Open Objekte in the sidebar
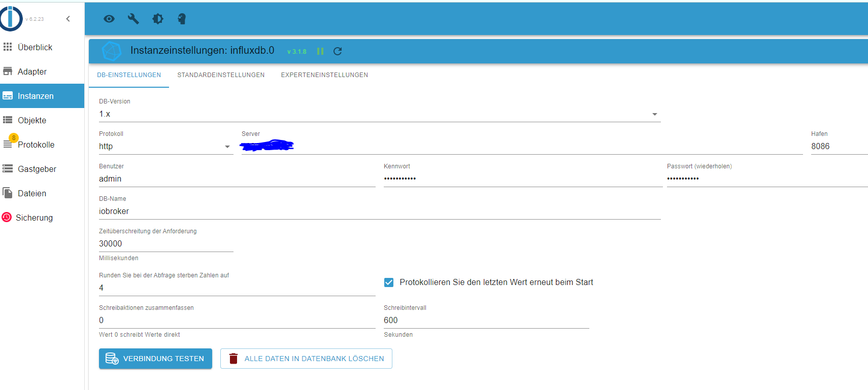Viewport: 868px width, 390px height. coord(42,120)
